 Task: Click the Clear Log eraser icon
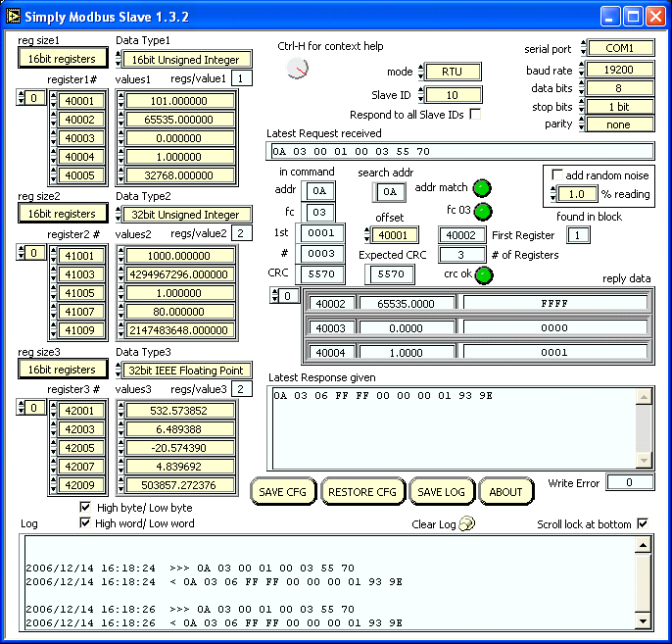click(x=466, y=523)
